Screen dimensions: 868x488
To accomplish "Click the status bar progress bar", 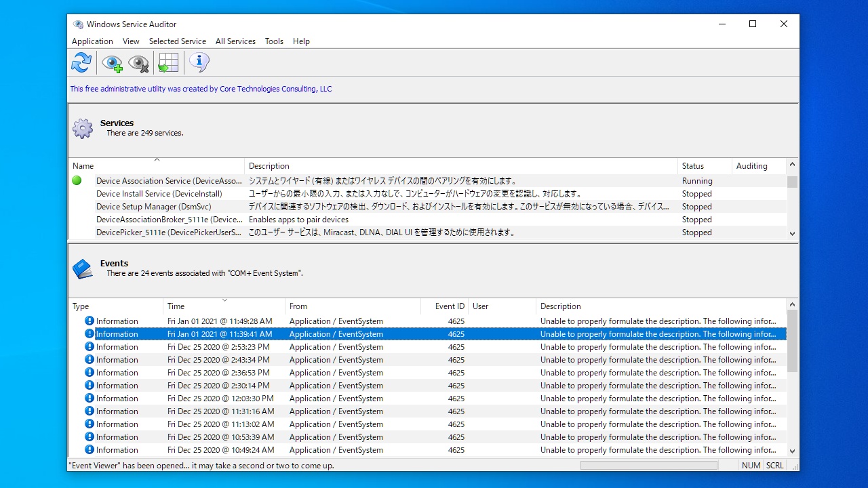I will point(649,466).
